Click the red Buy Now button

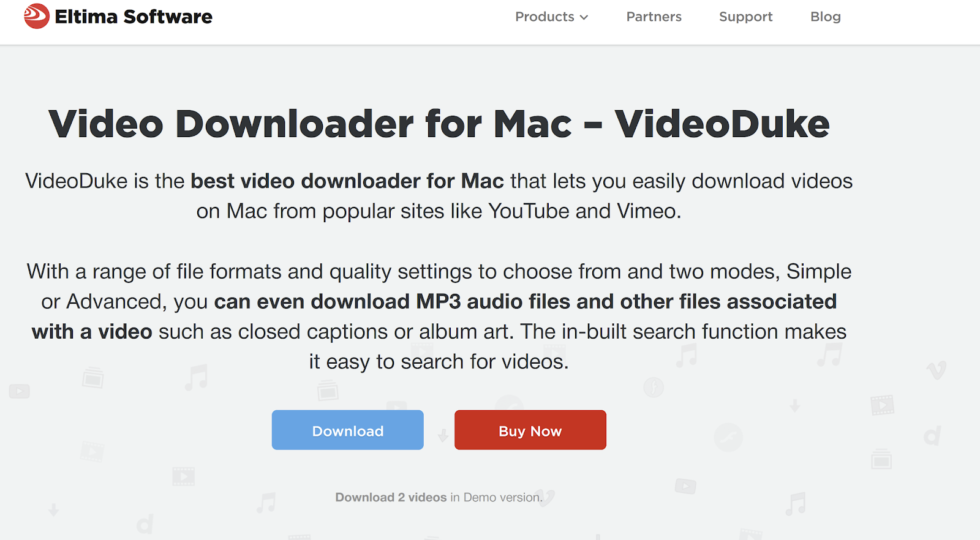tap(530, 430)
